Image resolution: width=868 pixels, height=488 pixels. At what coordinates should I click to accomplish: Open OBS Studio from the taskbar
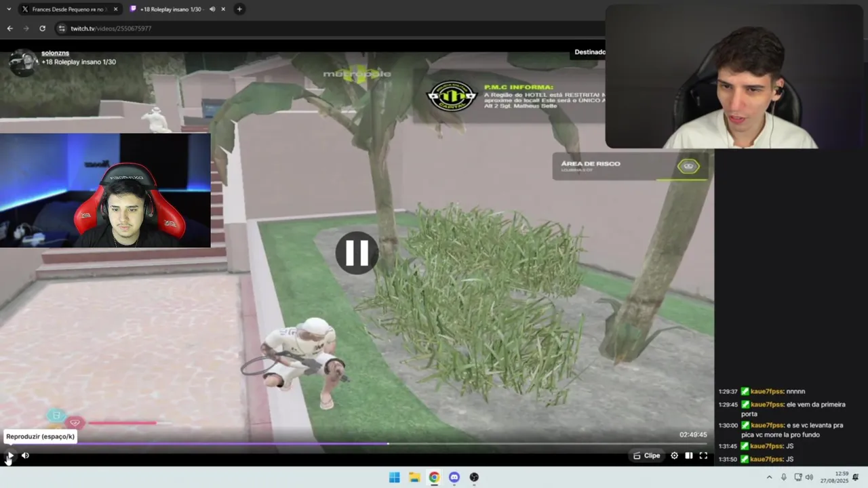[474, 477]
